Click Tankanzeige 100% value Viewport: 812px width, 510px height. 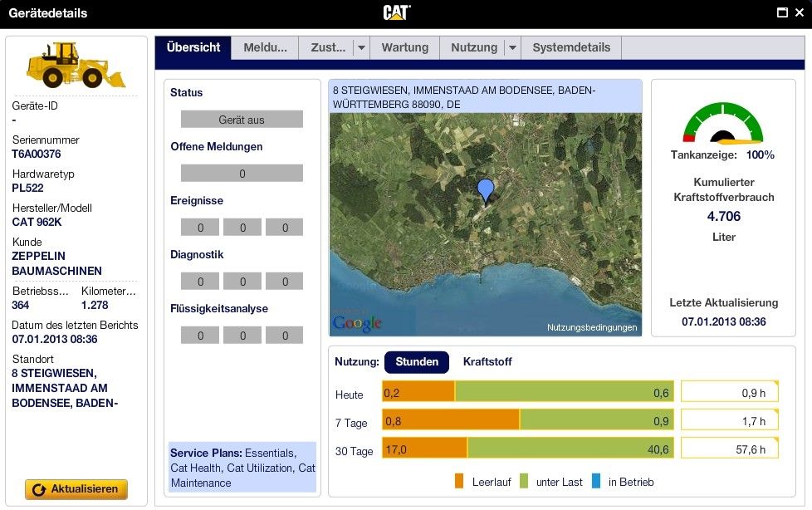761,155
